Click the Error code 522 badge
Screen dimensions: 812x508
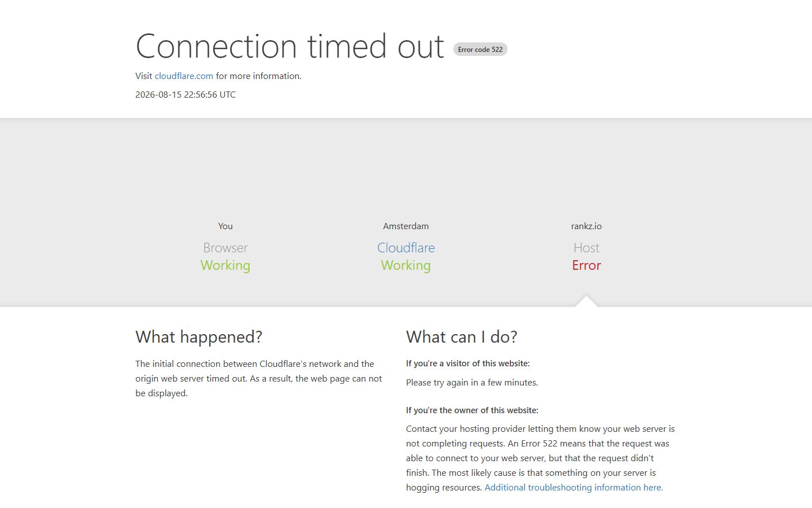click(x=480, y=50)
